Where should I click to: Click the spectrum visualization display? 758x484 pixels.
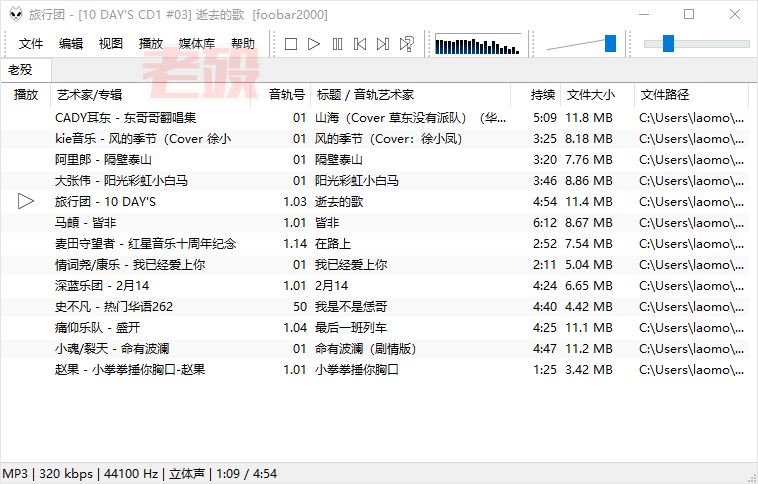(x=478, y=44)
